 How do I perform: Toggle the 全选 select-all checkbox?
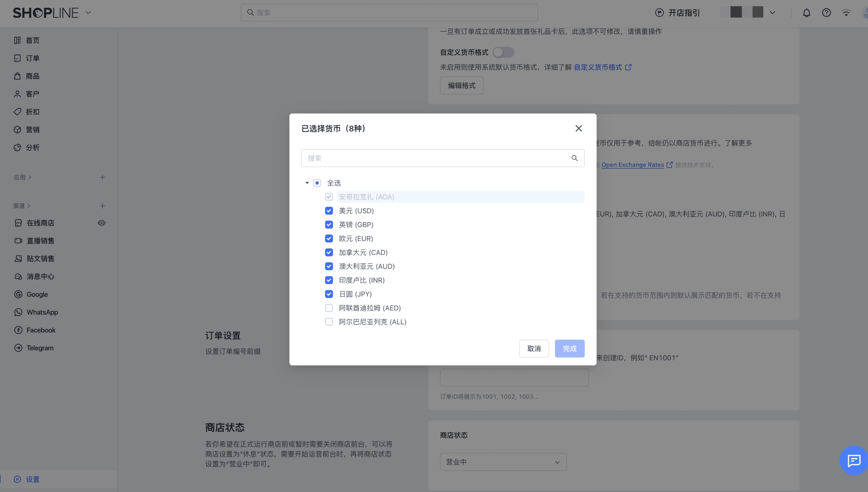click(x=317, y=183)
